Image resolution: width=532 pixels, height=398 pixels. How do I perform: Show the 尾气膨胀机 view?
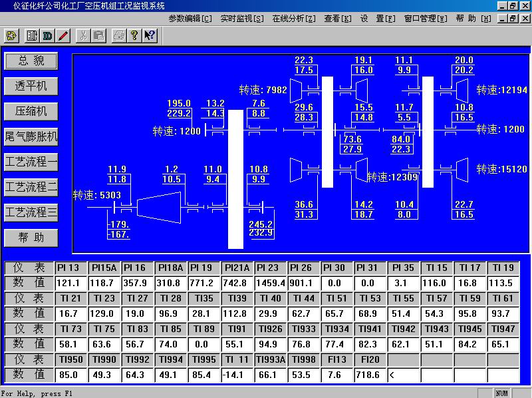point(31,136)
